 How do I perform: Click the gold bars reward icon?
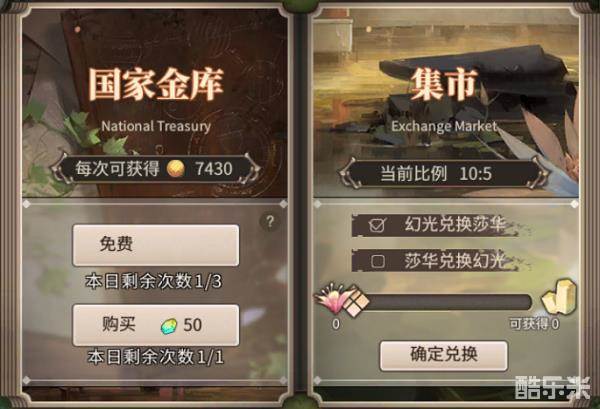click(559, 297)
